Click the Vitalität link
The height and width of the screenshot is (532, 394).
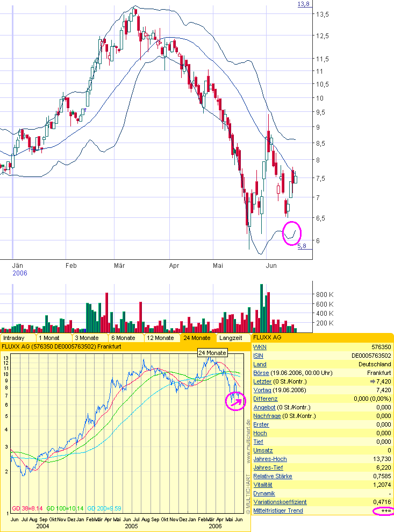[263, 485]
